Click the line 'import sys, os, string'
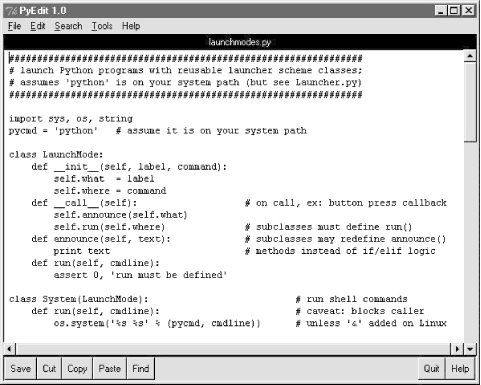Viewport: 481px width, 385px height. (x=71, y=119)
